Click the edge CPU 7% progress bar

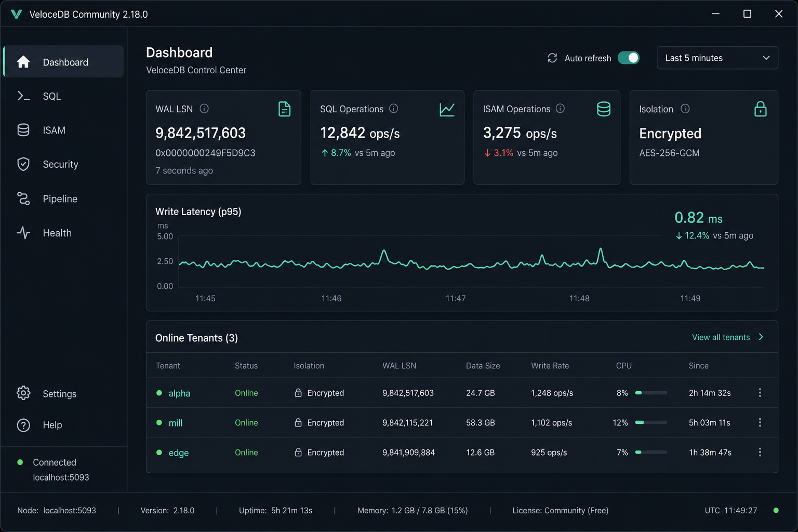[x=651, y=453]
